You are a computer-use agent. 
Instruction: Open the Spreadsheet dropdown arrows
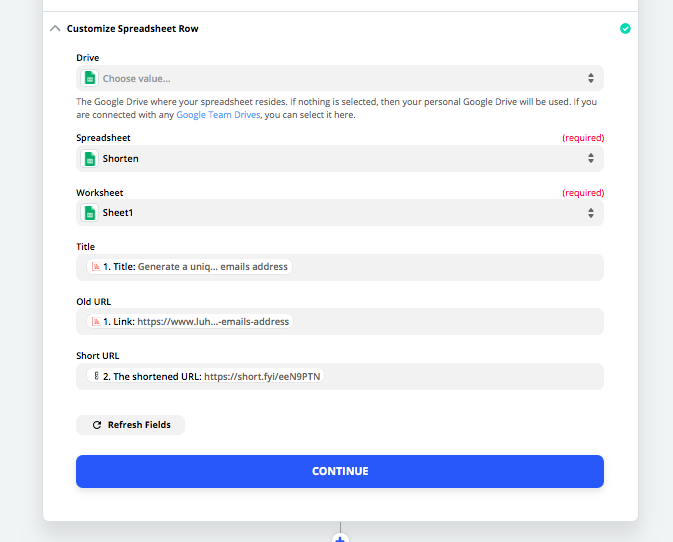click(591, 158)
